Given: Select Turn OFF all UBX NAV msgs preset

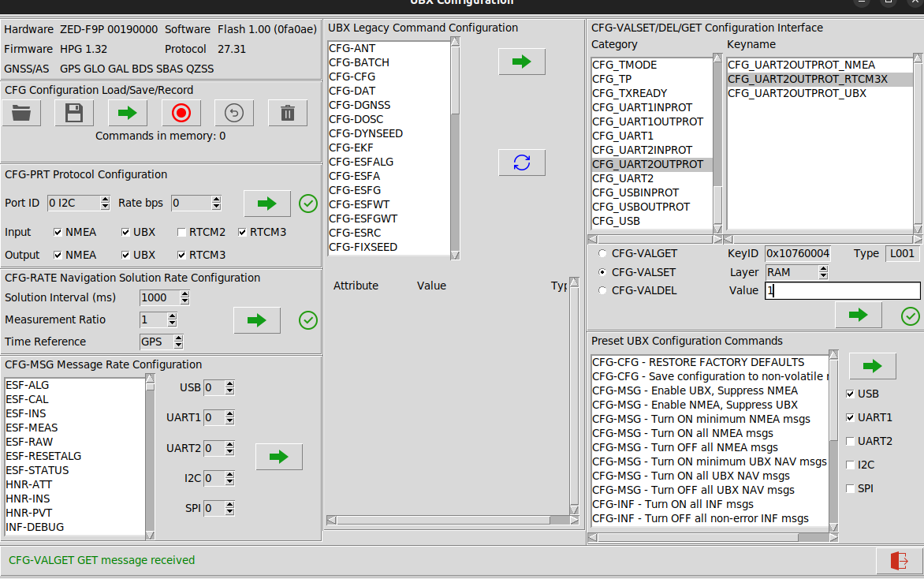Looking at the screenshot, I should coord(710,490).
